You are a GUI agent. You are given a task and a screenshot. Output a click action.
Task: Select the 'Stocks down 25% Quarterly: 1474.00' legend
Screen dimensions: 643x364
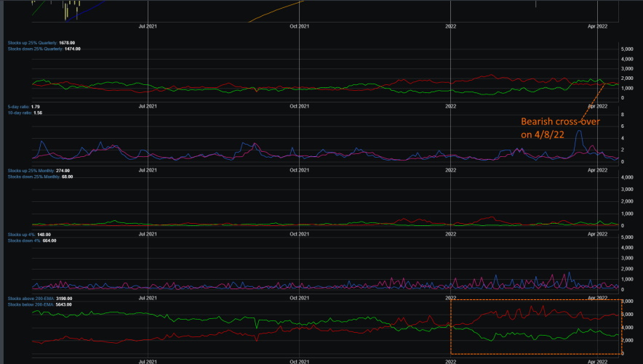pos(44,49)
